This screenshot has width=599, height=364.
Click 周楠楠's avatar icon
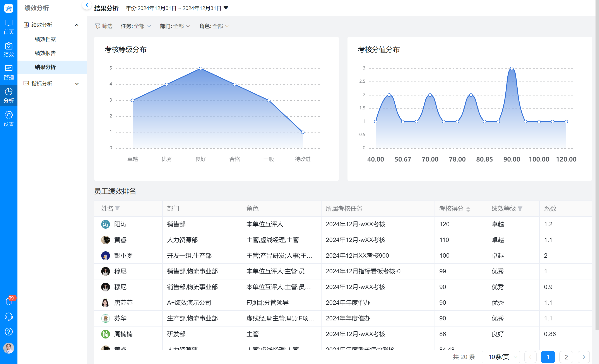106,334
